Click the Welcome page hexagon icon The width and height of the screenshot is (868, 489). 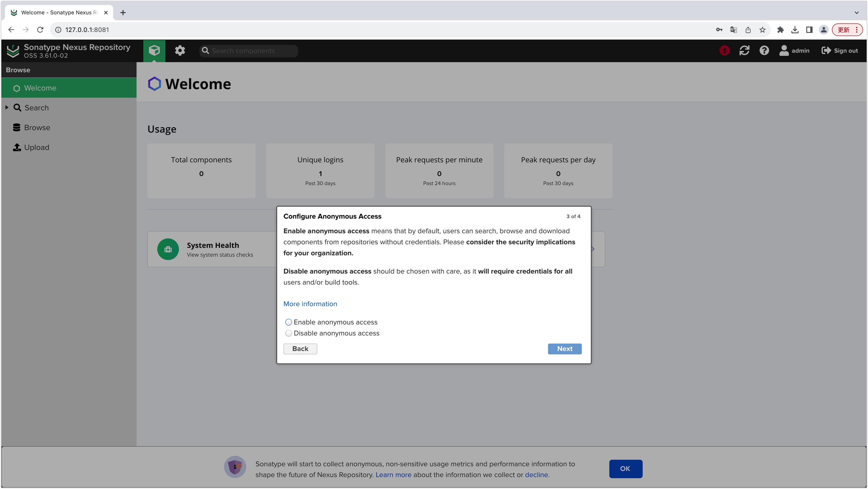point(154,84)
